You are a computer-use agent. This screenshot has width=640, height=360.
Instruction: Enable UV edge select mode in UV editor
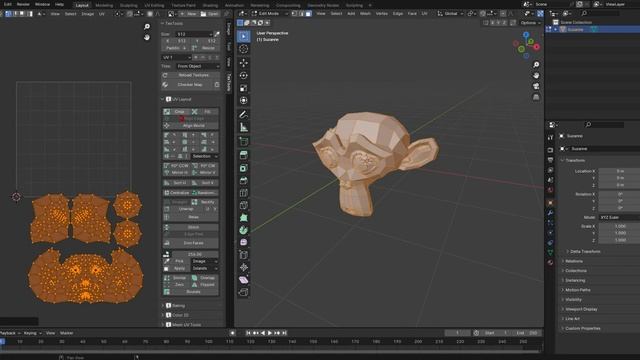(x=16, y=14)
